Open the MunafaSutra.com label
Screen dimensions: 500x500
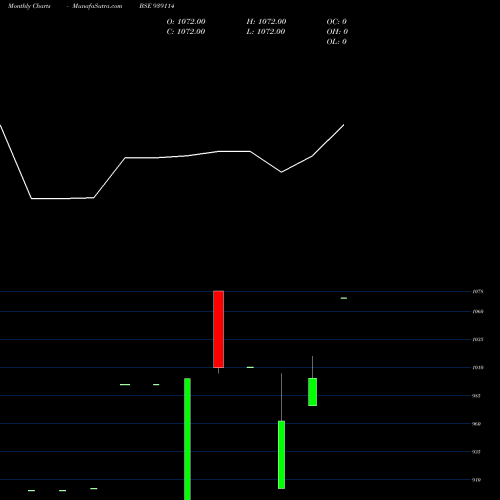coord(97,6)
